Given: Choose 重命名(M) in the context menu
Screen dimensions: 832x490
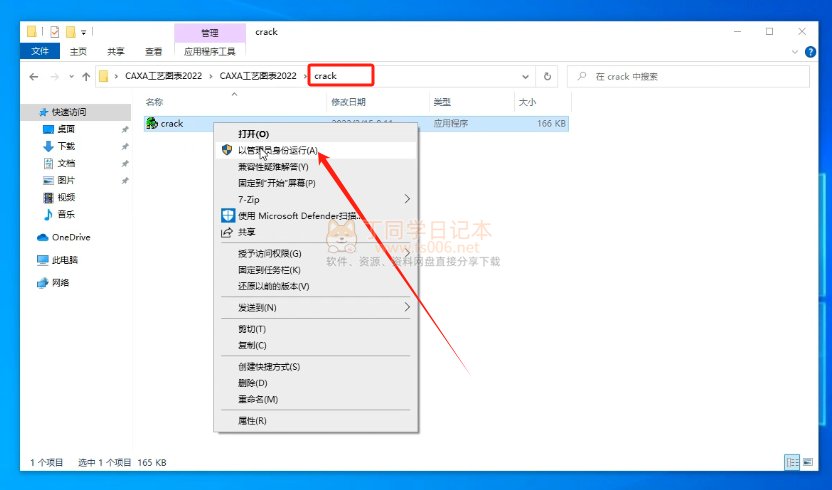Looking at the screenshot, I should click(x=316, y=399).
